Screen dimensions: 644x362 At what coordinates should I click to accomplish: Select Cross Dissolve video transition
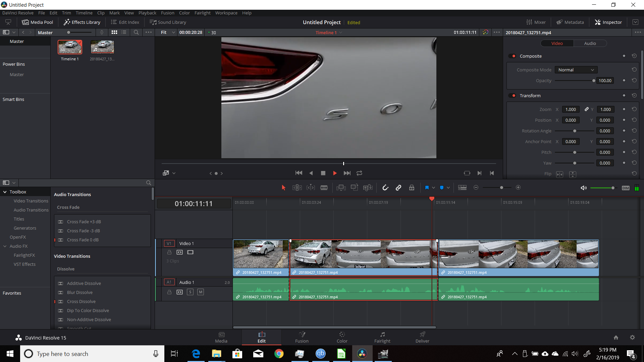pyautogui.click(x=81, y=302)
